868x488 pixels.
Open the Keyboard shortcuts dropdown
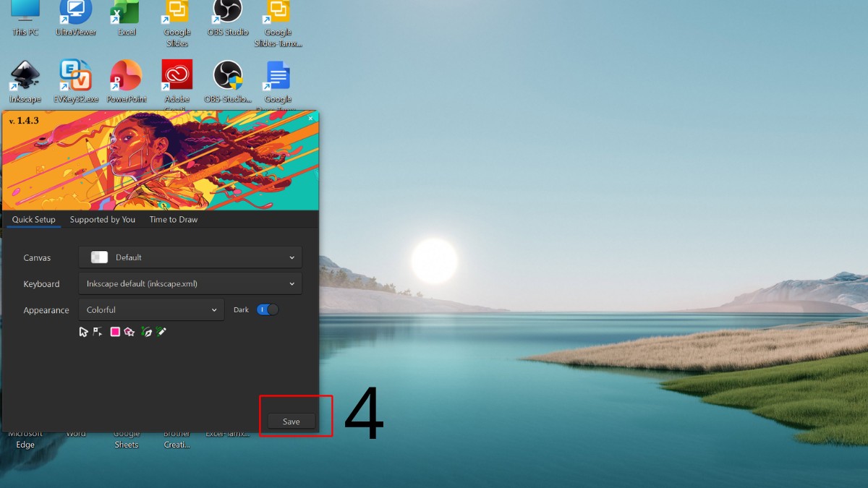coord(190,283)
